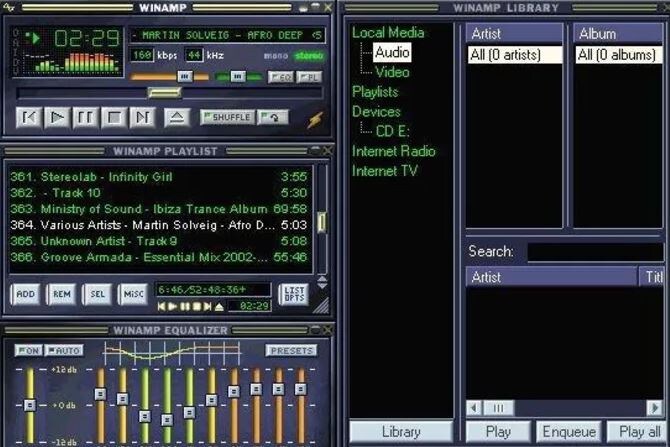The height and width of the screenshot is (447, 670).
Task: Select playlist entry 362 Track 10
Action: [x=159, y=193]
